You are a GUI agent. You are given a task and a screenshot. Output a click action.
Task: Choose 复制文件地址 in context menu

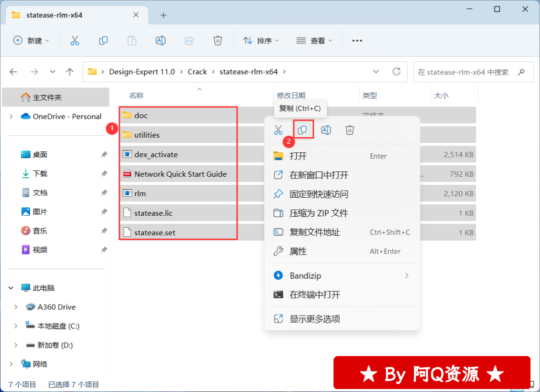342,232
